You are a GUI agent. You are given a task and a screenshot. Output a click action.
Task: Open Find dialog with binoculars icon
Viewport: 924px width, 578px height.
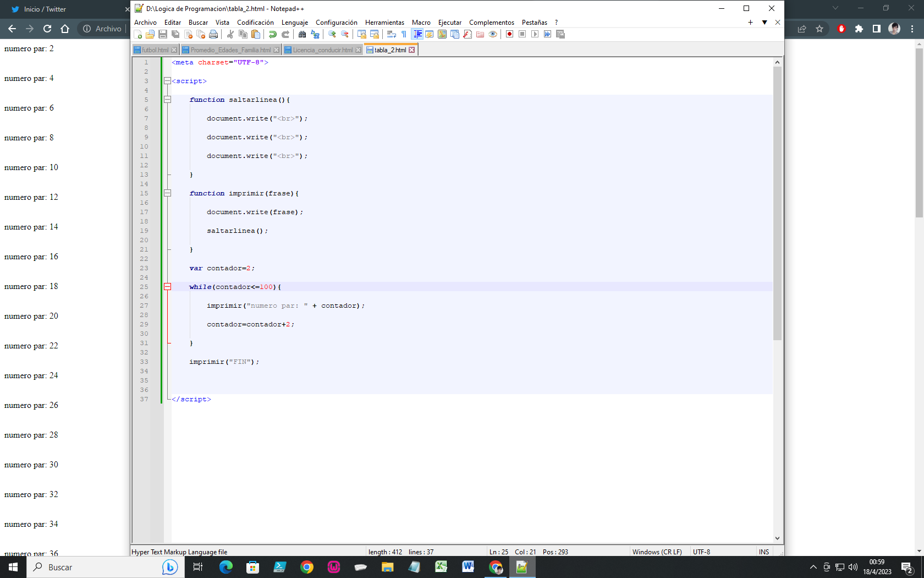pyautogui.click(x=302, y=34)
